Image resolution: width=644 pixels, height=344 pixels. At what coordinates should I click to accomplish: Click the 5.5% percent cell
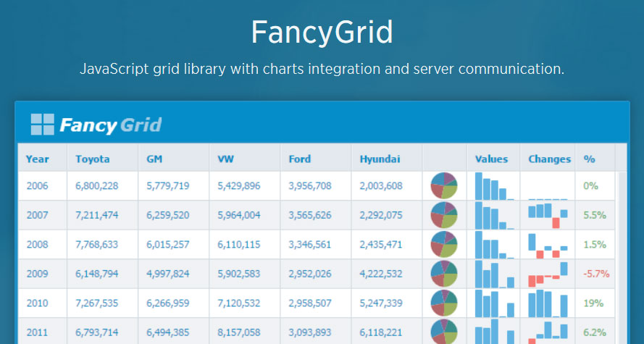(x=595, y=215)
